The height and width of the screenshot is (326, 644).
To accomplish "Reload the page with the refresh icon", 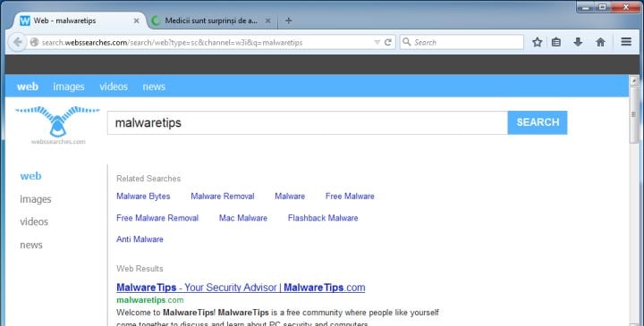I will (387, 42).
